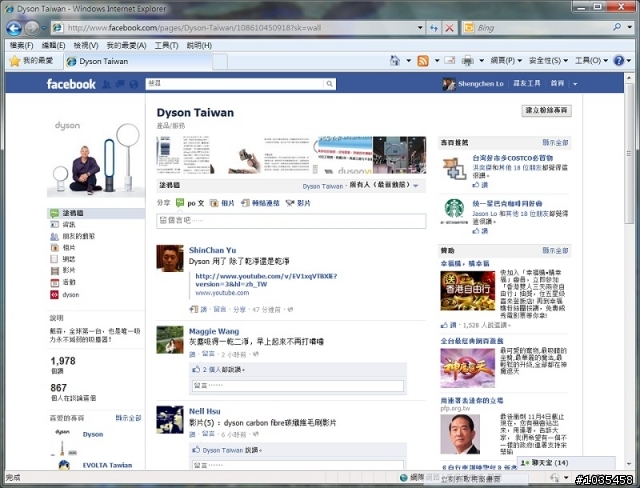The width and height of the screenshot is (640, 488).
Task: Open the View (檢視) menu
Action: pos(86,45)
